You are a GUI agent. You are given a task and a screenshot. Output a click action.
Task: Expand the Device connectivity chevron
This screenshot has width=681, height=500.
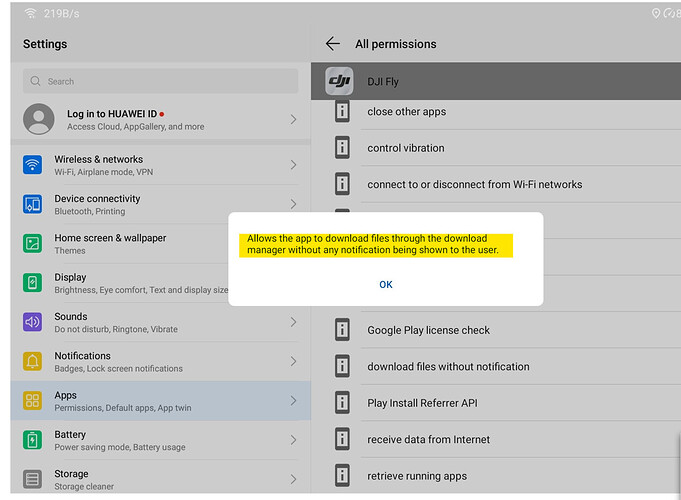293,204
